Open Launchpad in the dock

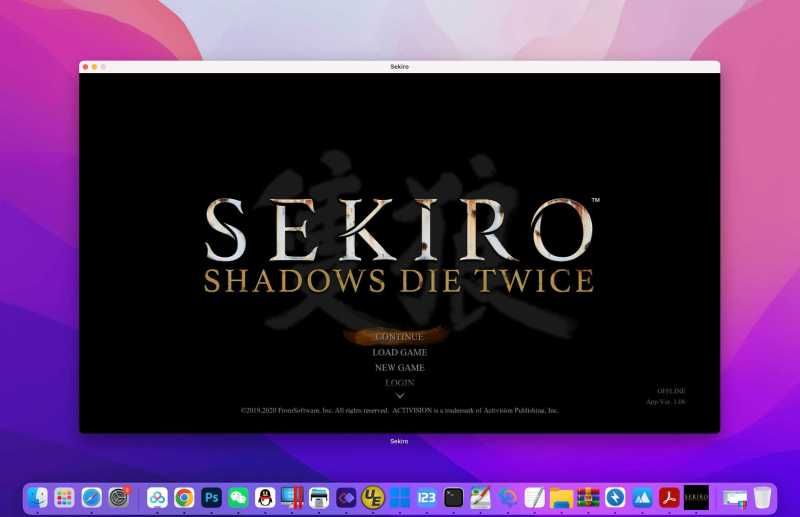pos(64,498)
